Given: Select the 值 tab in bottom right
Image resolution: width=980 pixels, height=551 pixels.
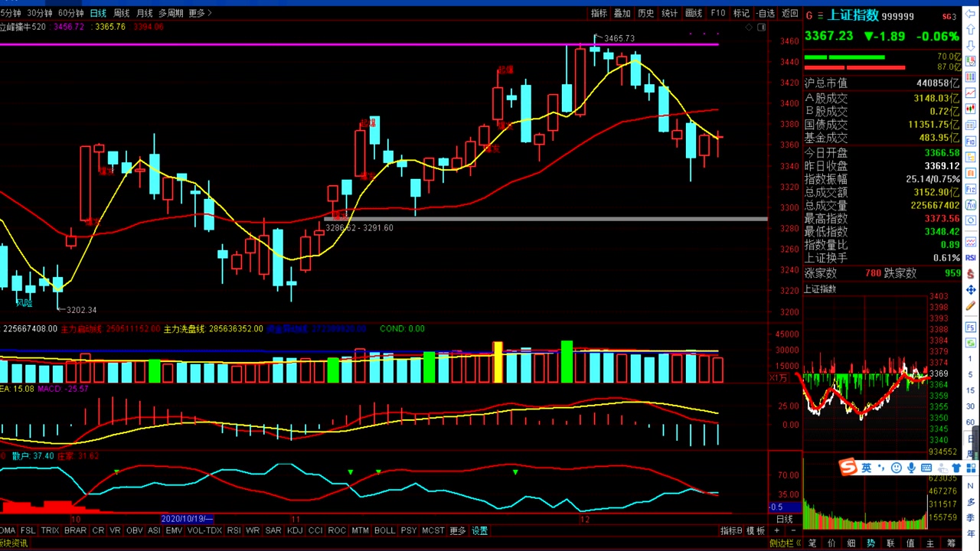Looking at the screenshot, I should (910, 543).
